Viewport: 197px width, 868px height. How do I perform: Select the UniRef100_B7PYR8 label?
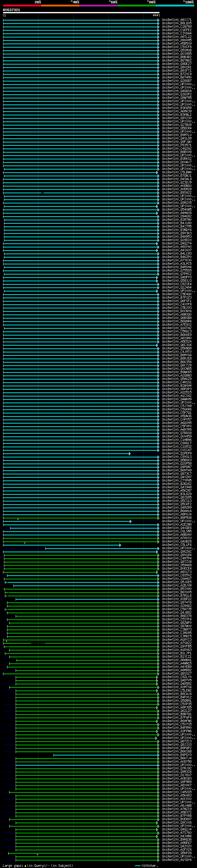click(177, 816)
